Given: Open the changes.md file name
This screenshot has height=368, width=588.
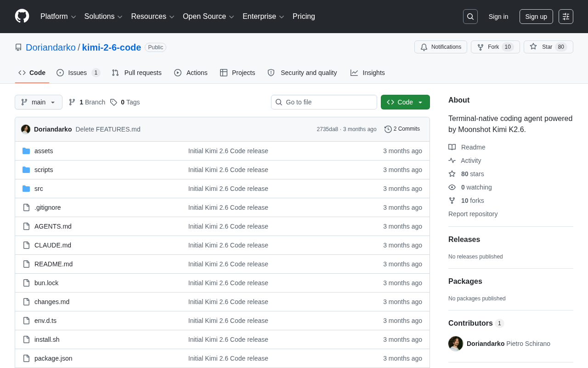Looking at the screenshot, I should (52, 302).
